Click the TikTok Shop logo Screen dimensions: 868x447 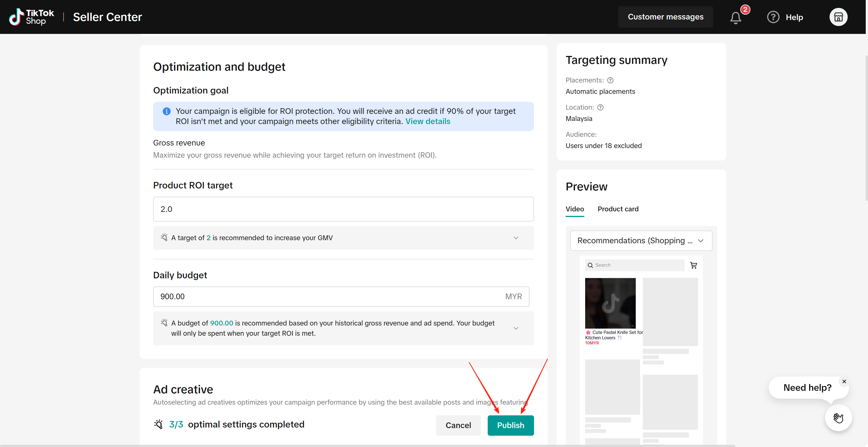pyautogui.click(x=31, y=17)
